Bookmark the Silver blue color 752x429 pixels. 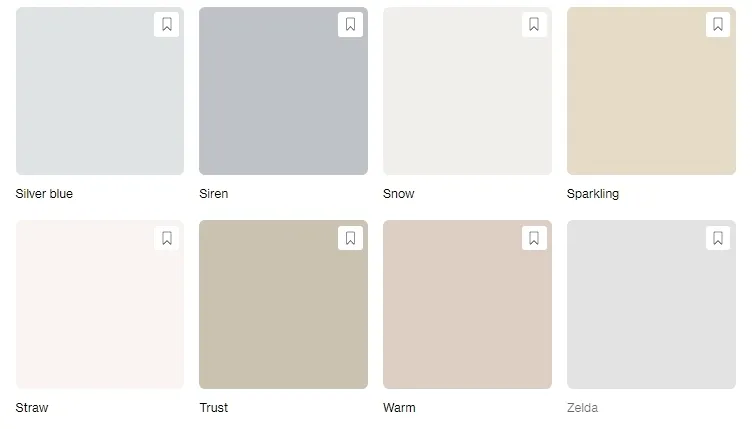point(166,24)
